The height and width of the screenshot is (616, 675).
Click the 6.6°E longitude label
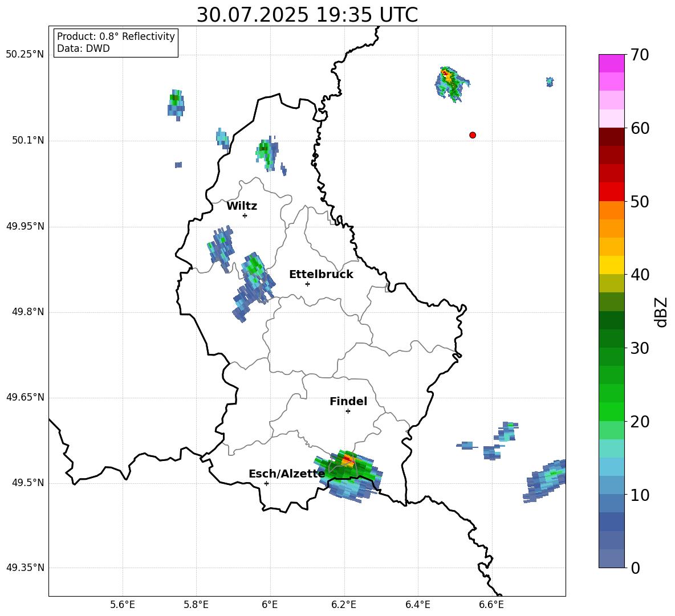491,605
